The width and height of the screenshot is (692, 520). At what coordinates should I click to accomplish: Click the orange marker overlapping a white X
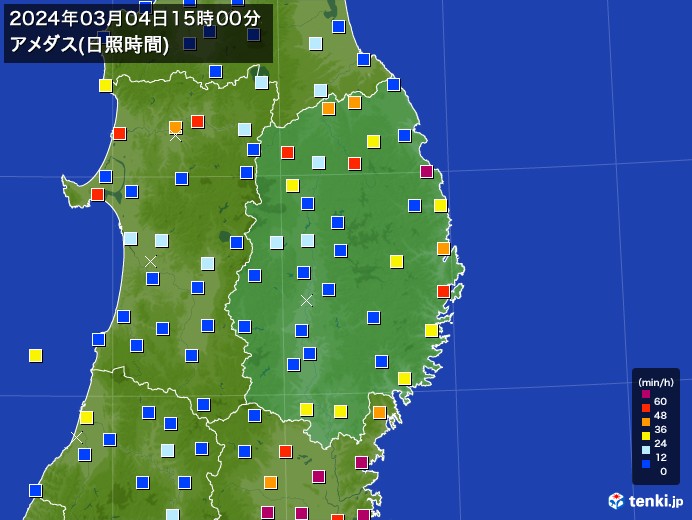tap(176, 128)
